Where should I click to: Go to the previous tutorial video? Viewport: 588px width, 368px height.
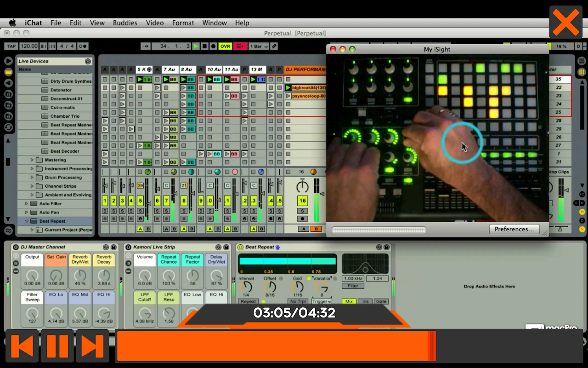click(x=22, y=346)
